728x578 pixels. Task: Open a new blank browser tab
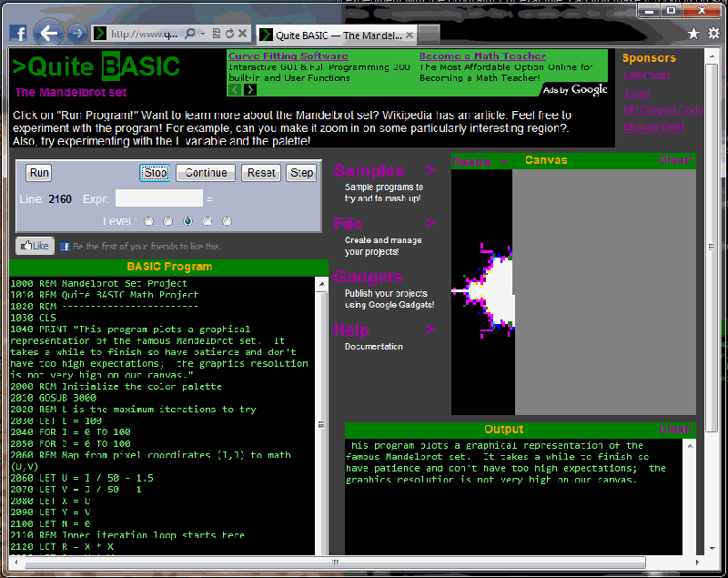(x=429, y=34)
